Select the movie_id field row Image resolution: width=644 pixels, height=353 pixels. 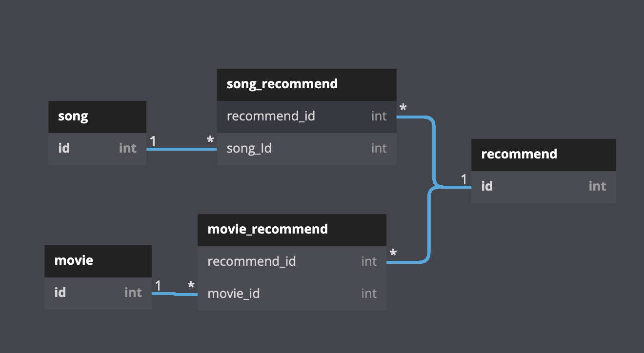pos(292,294)
